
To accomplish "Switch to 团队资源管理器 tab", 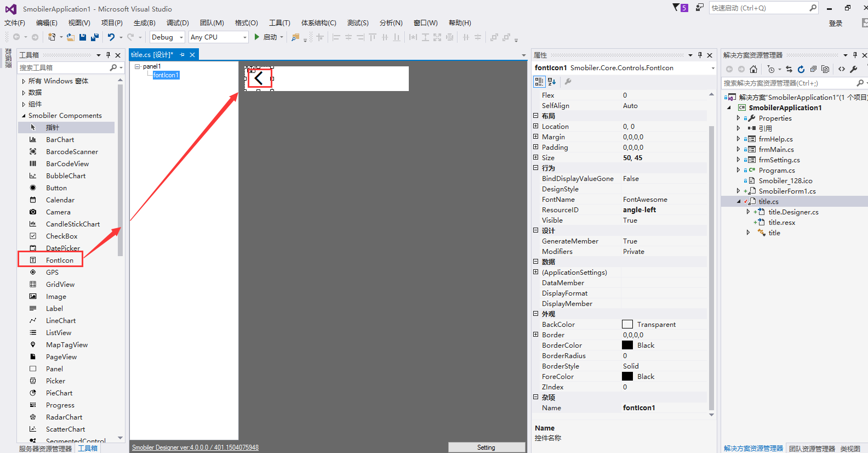I will point(812,449).
